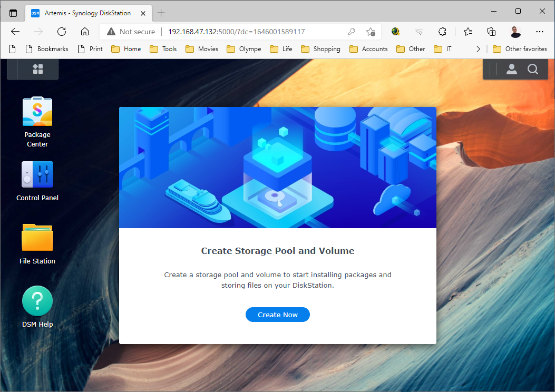Open the tab actions menu icon
The height and width of the screenshot is (392, 555).
(13, 13)
